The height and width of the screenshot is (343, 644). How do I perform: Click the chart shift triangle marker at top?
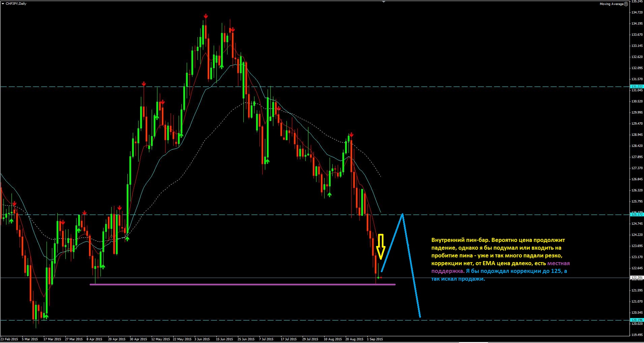(x=384, y=2)
